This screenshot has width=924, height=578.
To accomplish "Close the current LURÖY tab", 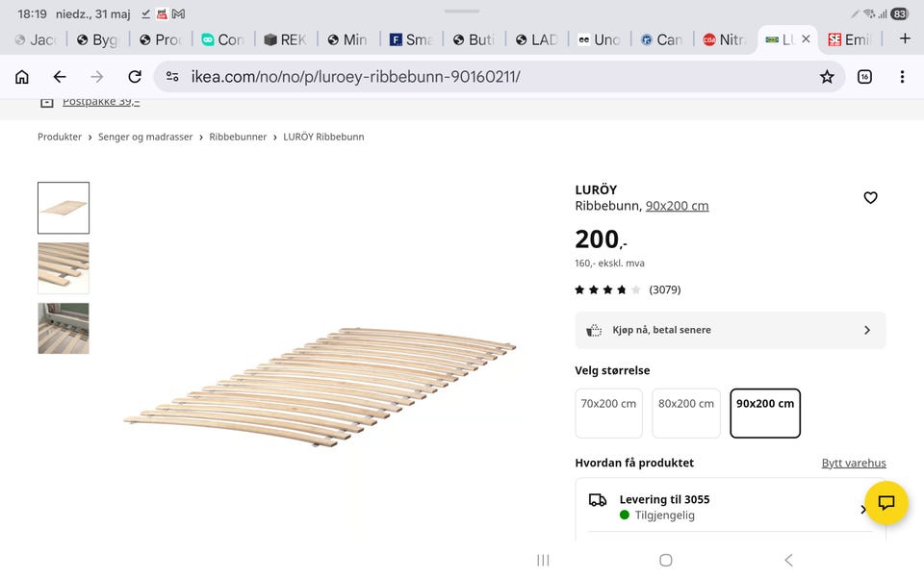I will [x=807, y=38].
